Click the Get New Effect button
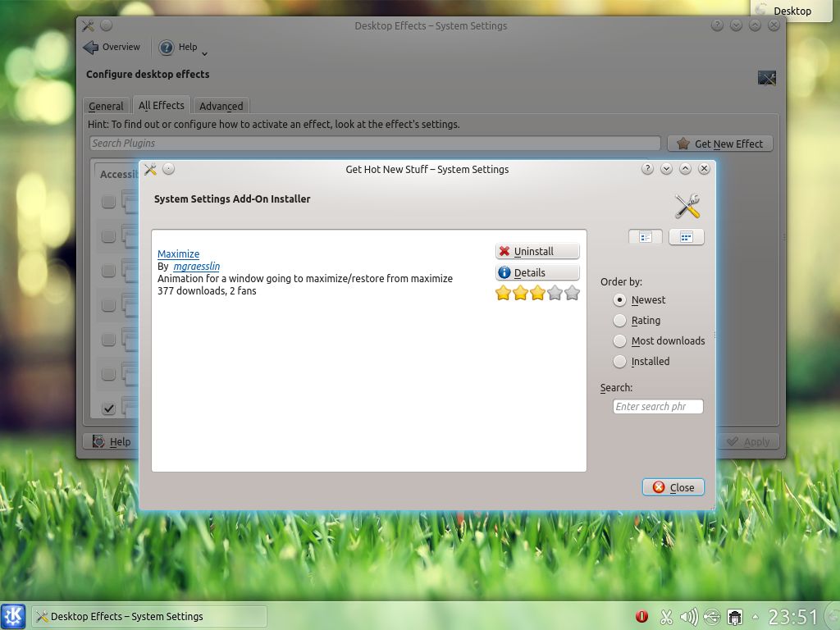The image size is (840, 630). 720,144
